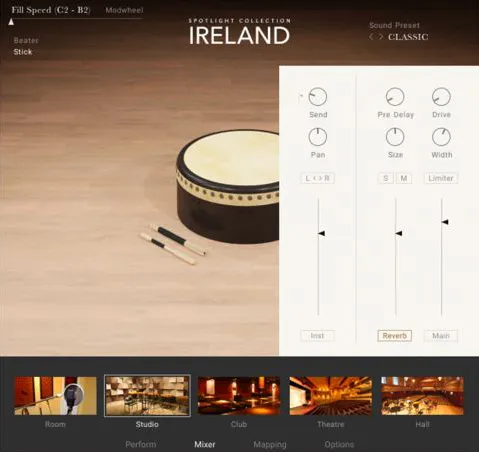The height and width of the screenshot is (452, 479).
Task: Switch to the Mixer tab
Action: (x=205, y=444)
